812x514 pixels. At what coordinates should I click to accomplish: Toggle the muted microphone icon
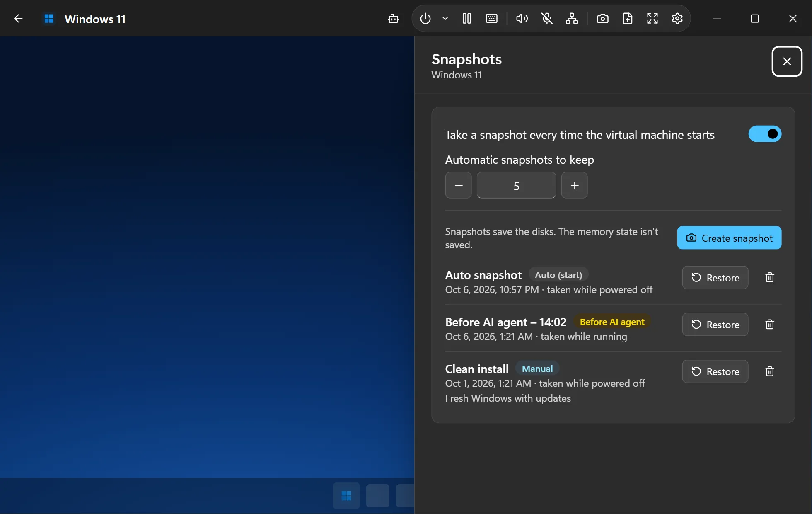547,19
